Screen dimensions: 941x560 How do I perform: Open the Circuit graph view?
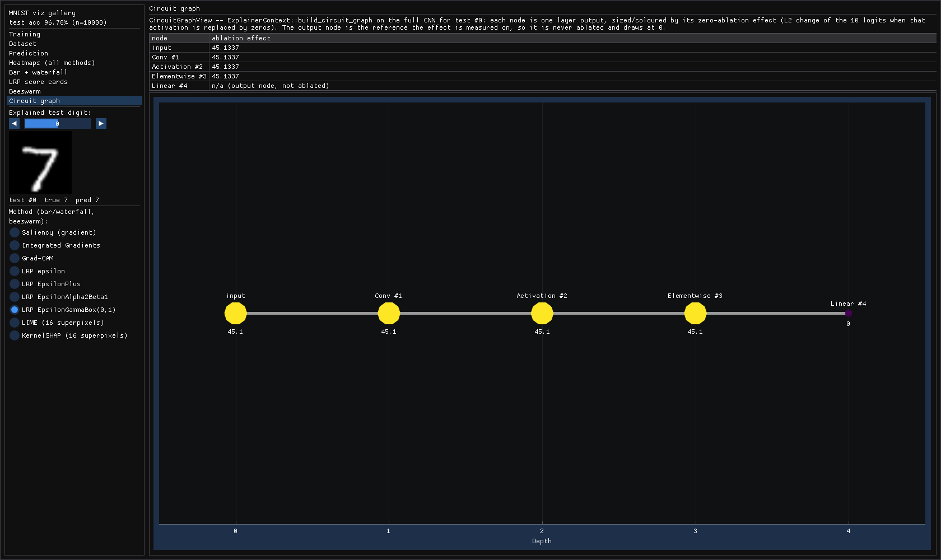(74, 101)
